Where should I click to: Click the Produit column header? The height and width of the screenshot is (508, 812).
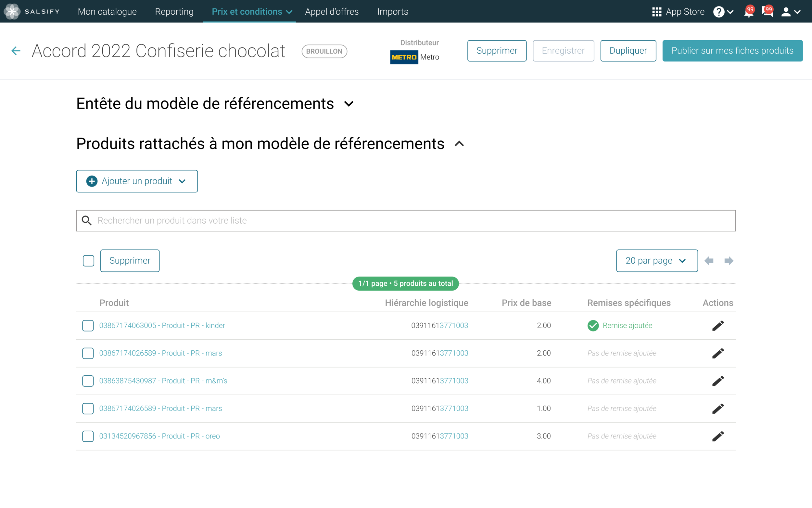(x=114, y=303)
